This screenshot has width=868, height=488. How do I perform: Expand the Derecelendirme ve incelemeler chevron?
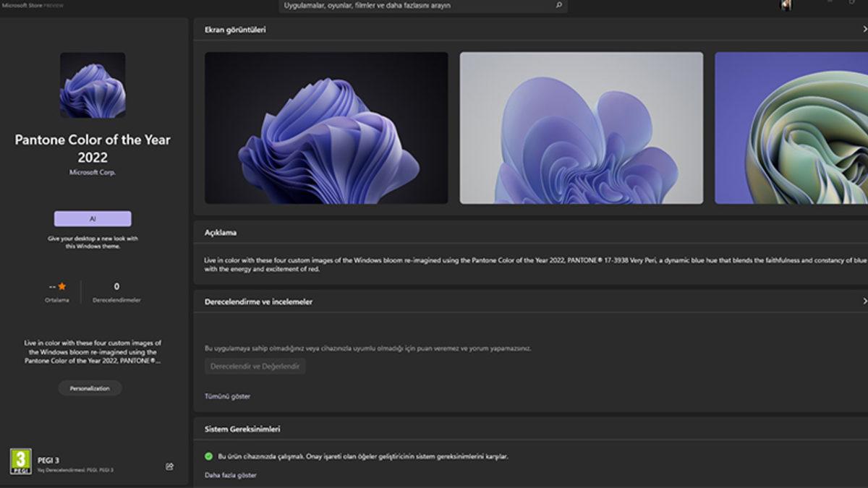(x=862, y=301)
